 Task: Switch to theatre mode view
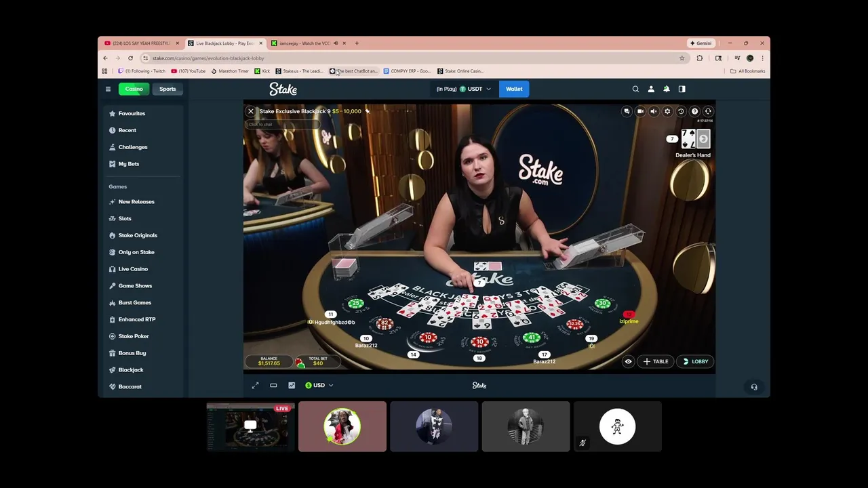point(273,385)
